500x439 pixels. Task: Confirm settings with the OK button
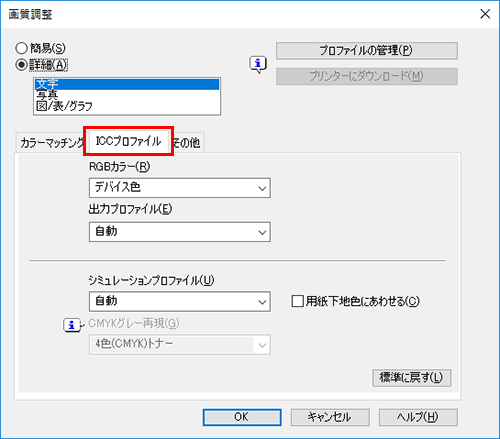[242, 417]
